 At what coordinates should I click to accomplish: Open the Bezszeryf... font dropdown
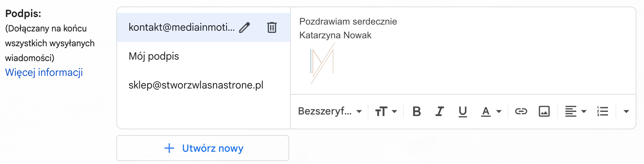click(x=330, y=111)
